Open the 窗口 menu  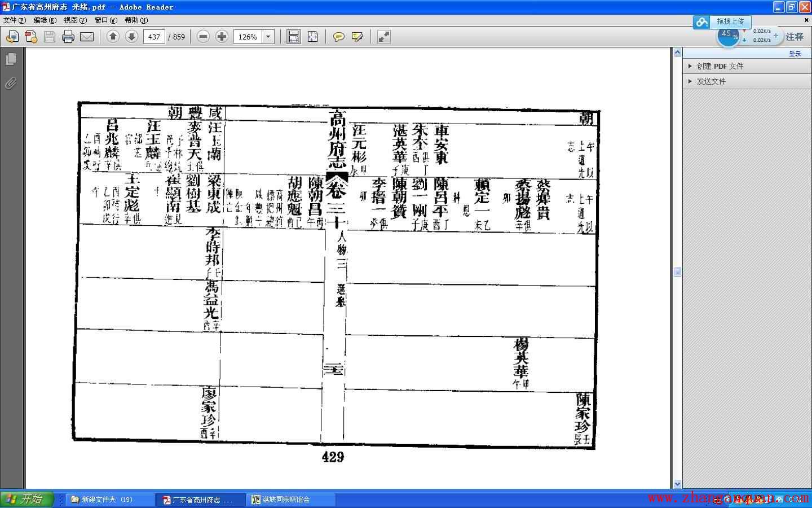(x=105, y=20)
